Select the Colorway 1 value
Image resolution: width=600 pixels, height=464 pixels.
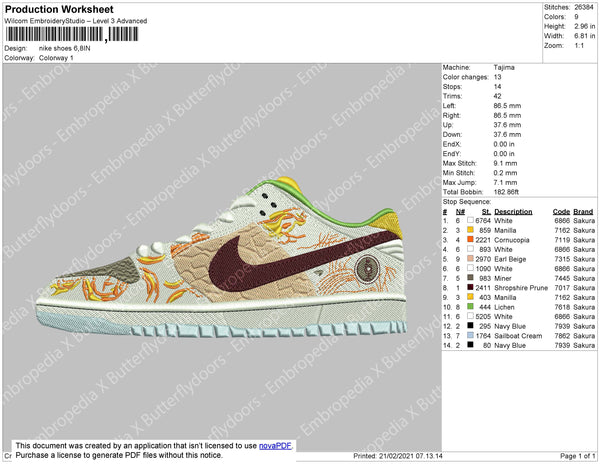[x=56, y=58]
